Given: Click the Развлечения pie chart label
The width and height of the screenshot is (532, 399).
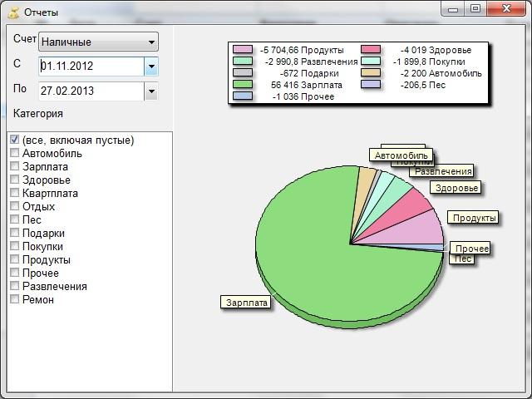Looking at the screenshot, I should [x=443, y=171].
